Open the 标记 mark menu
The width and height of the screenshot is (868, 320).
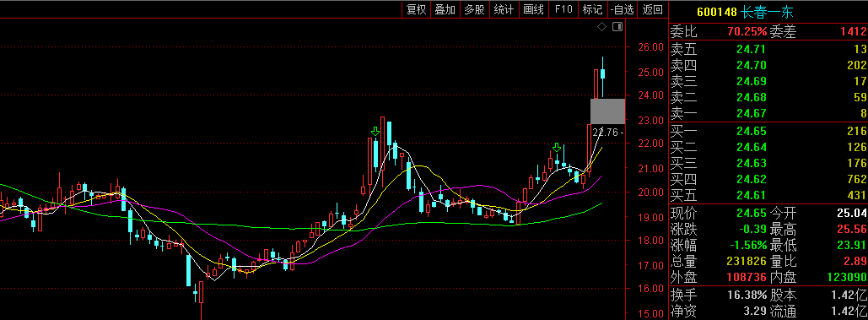[592, 9]
